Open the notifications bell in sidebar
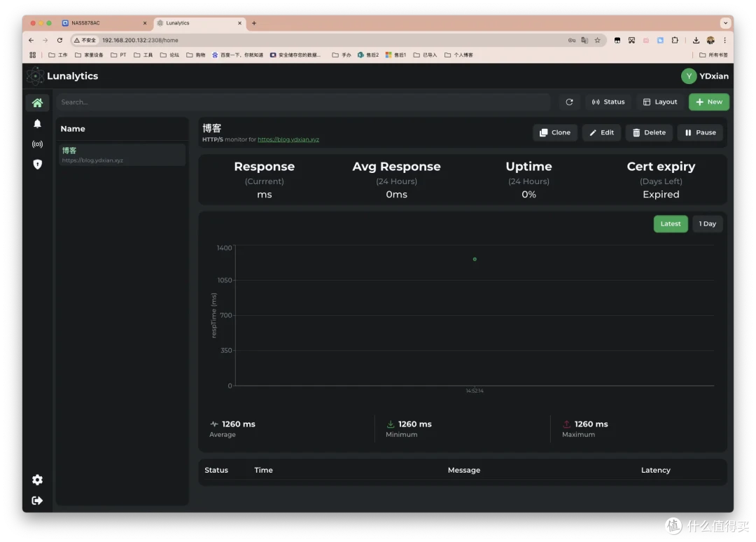756x542 pixels. click(37, 123)
